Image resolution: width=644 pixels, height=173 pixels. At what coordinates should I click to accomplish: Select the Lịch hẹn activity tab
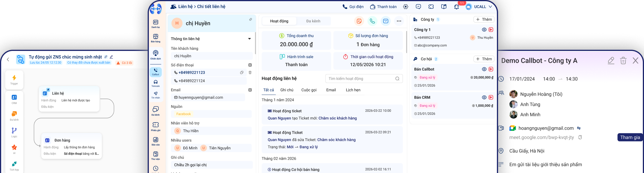(x=353, y=90)
